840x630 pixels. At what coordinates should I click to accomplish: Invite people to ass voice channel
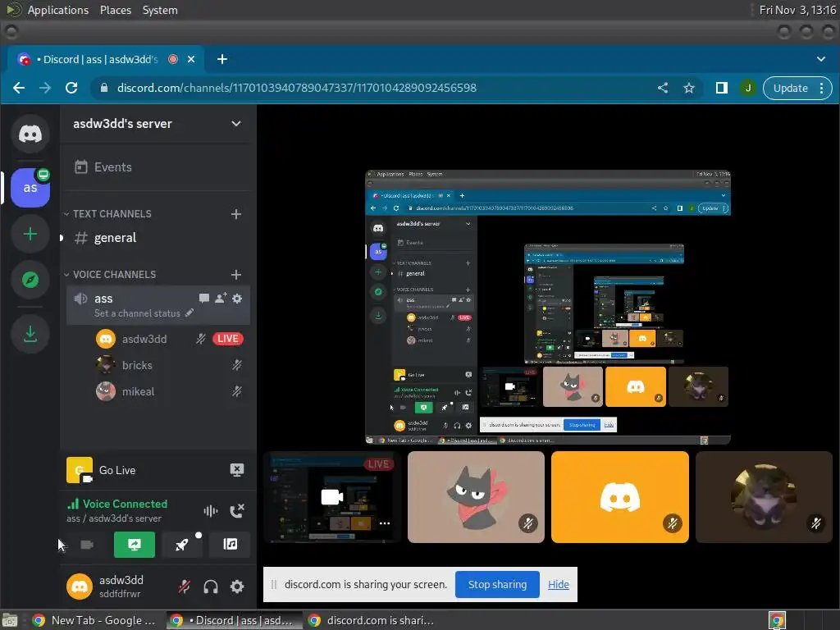click(x=220, y=299)
